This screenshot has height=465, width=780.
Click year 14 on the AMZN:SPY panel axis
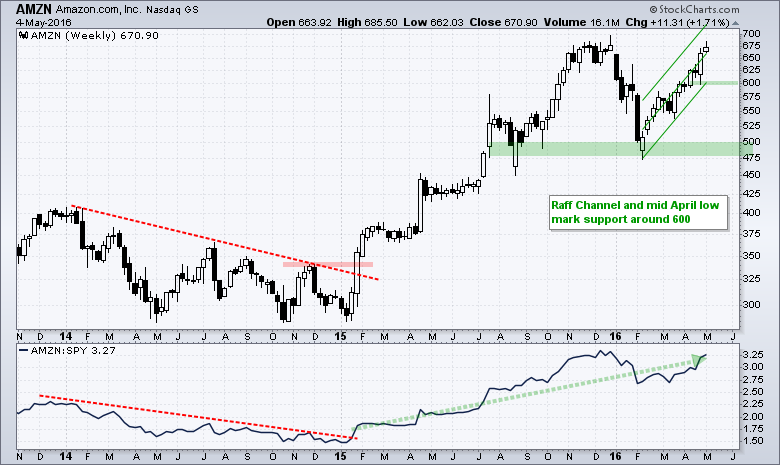coord(65,456)
